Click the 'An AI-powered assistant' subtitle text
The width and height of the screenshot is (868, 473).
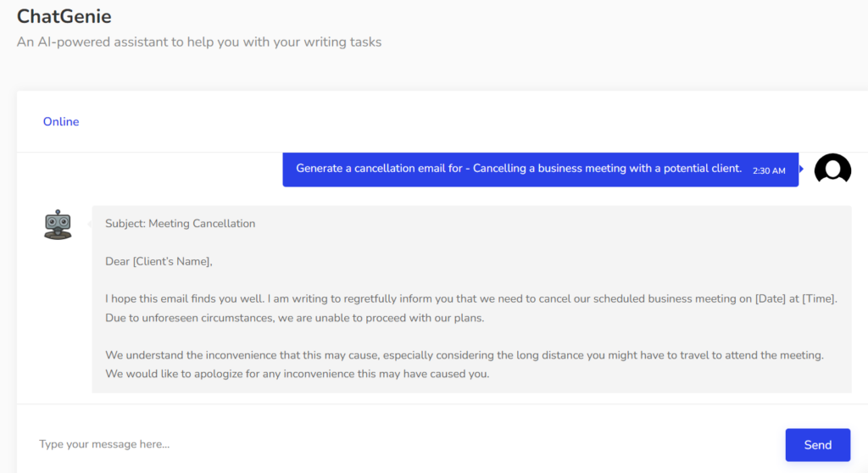199,42
